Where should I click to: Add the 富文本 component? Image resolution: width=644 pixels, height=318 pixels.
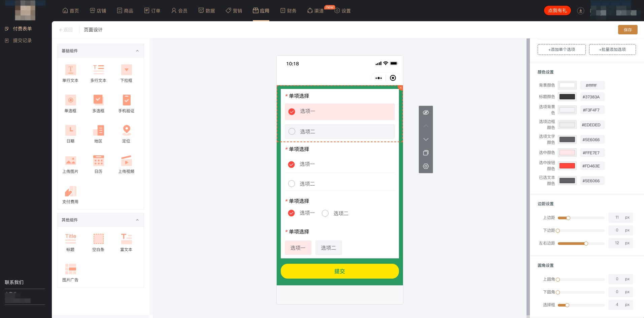[x=126, y=243]
